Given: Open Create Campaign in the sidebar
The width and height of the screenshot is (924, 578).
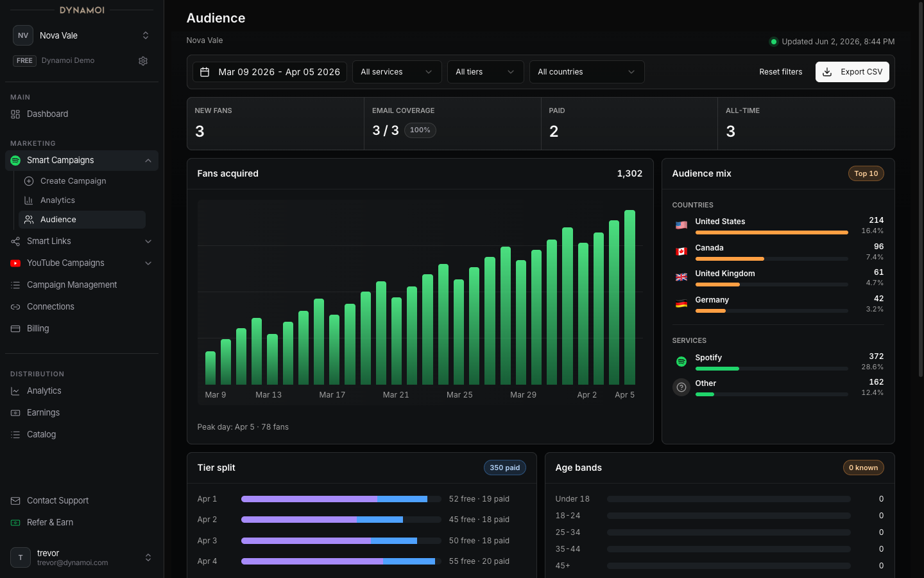Looking at the screenshot, I should (x=82, y=181).
